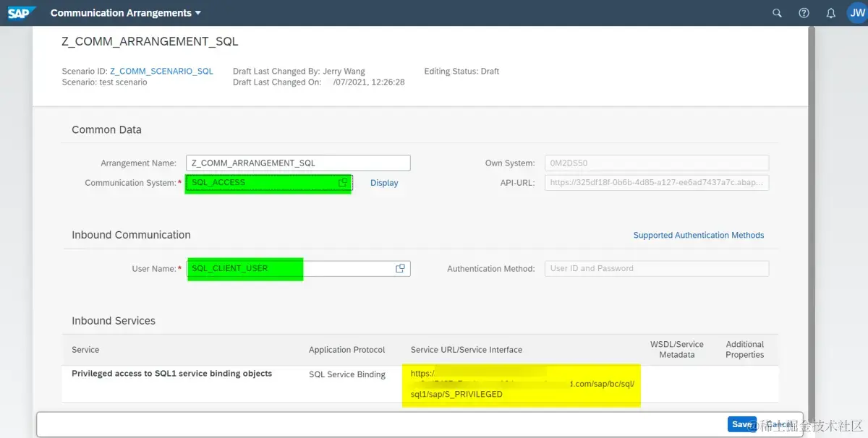The width and height of the screenshot is (868, 438).
Task: Open the Z_COMM_SCENARIO_SQL scenario link
Action: point(161,72)
